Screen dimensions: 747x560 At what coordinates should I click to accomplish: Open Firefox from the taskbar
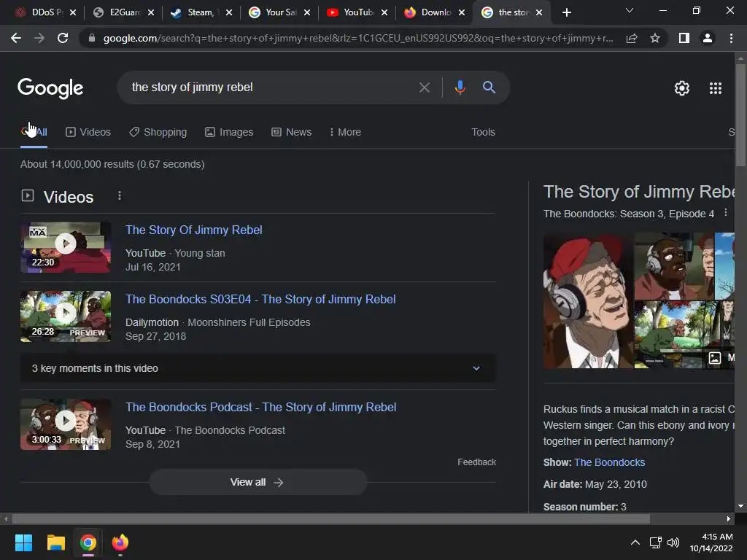tap(120, 542)
